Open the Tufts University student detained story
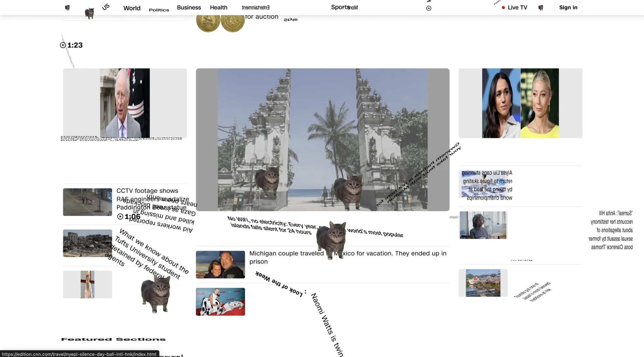Viewport: 644px width, 357px height. [147, 255]
